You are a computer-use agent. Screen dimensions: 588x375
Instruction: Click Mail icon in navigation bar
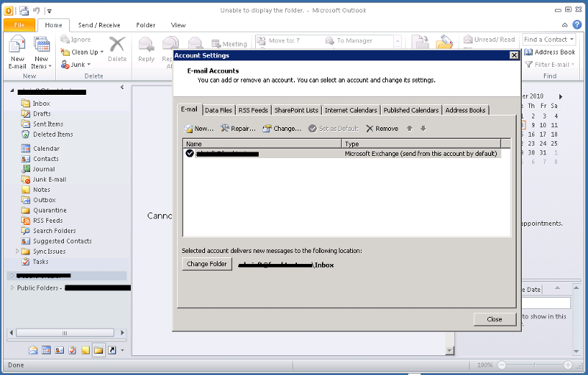33,350
